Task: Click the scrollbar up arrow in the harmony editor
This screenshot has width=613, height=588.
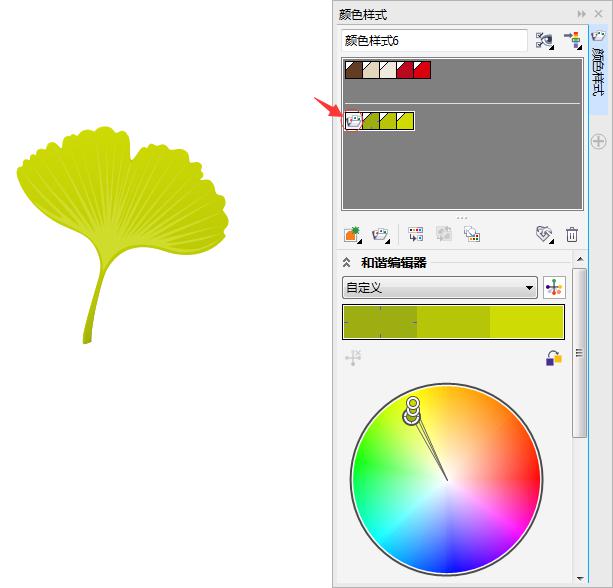Action: 580,259
